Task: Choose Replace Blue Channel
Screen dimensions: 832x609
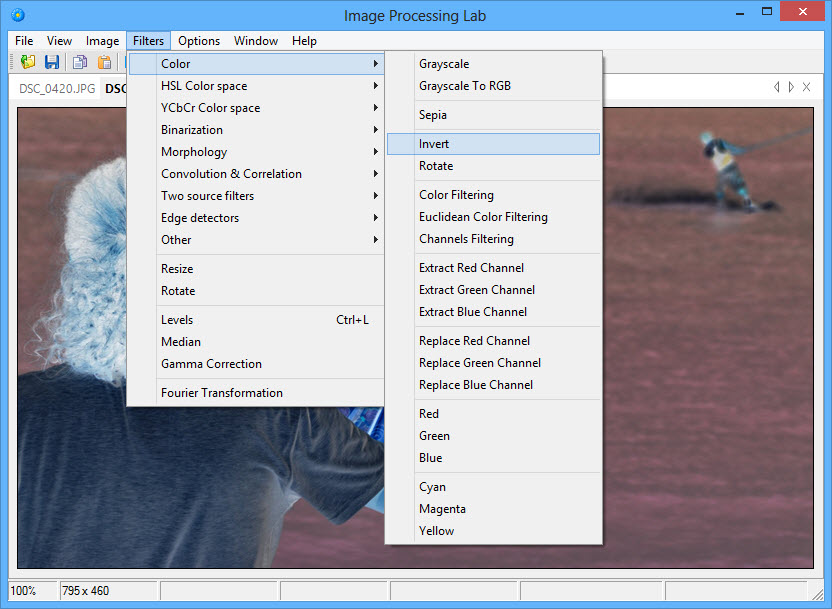Action: pyautogui.click(x=493, y=385)
